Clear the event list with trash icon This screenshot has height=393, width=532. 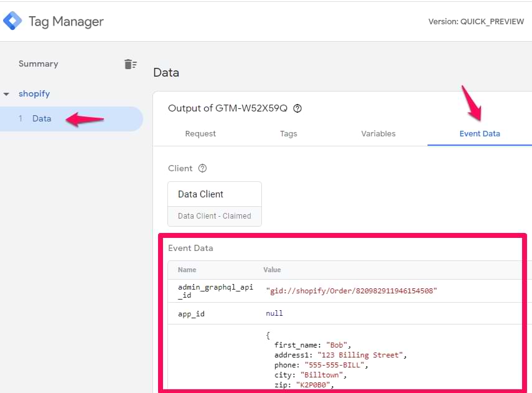coord(130,64)
